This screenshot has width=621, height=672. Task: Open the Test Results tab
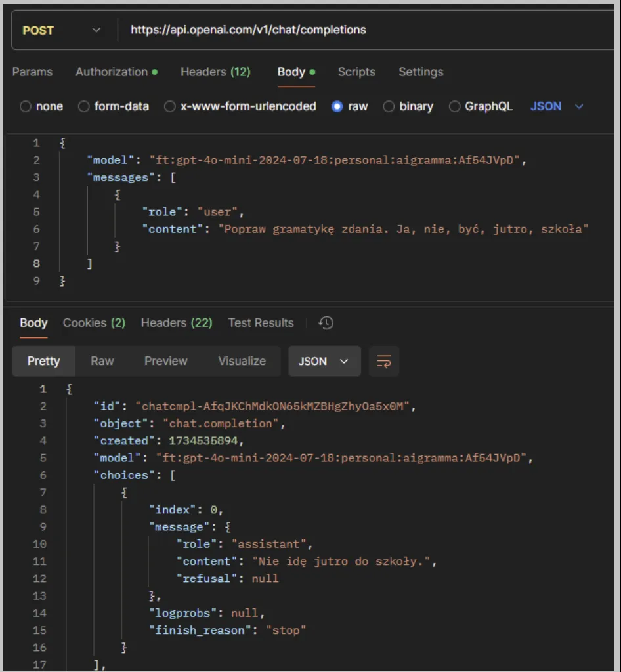pyautogui.click(x=261, y=322)
